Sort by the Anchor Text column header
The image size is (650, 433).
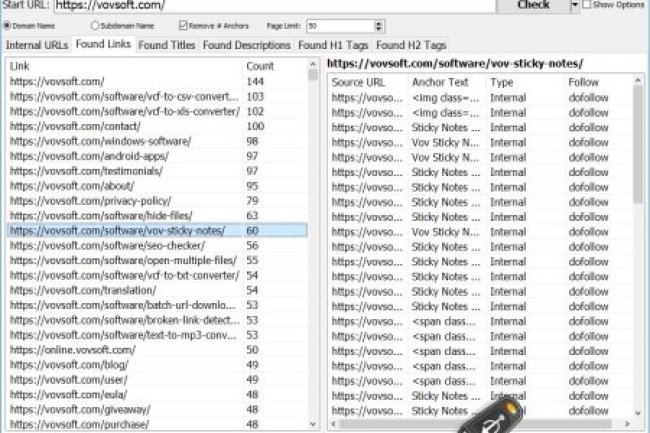tap(440, 82)
